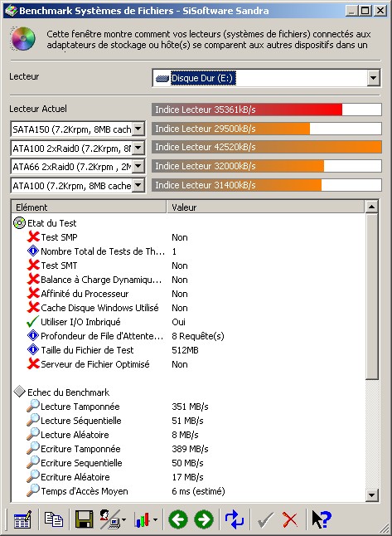This screenshot has width=392, height=536.
Task: Click red X icon beside Test SMP
Action: pos(33,237)
